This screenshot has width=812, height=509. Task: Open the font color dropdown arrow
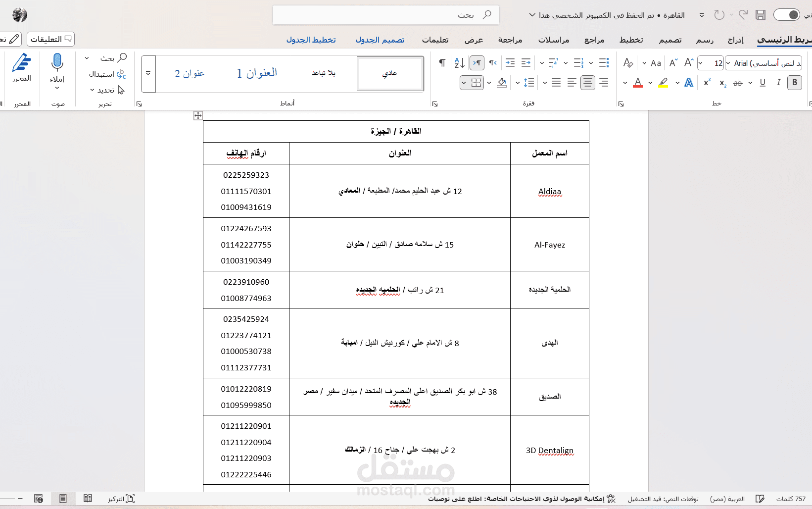pyautogui.click(x=625, y=83)
